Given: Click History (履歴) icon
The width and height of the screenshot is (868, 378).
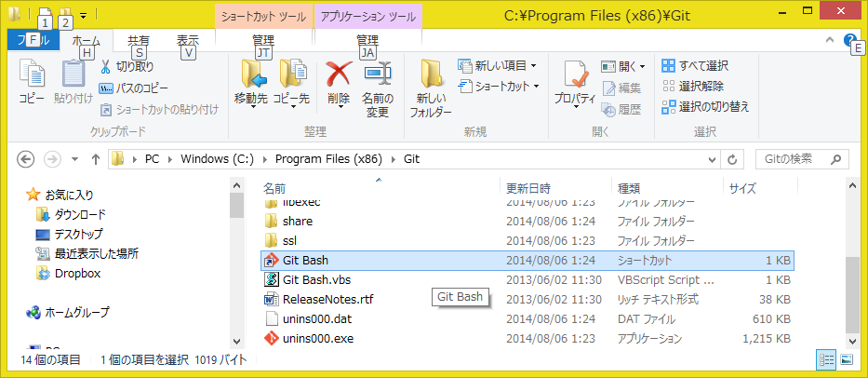Looking at the screenshot, I should point(609,110).
